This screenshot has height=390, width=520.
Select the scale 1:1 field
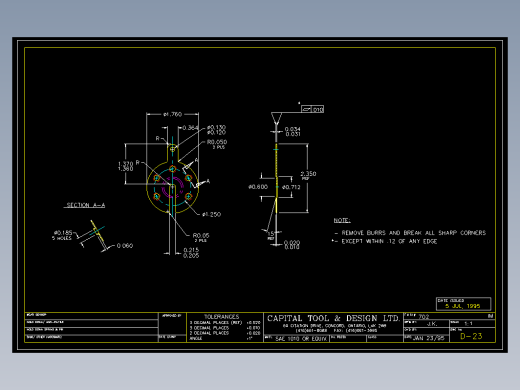pyautogui.click(x=468, y=323)
